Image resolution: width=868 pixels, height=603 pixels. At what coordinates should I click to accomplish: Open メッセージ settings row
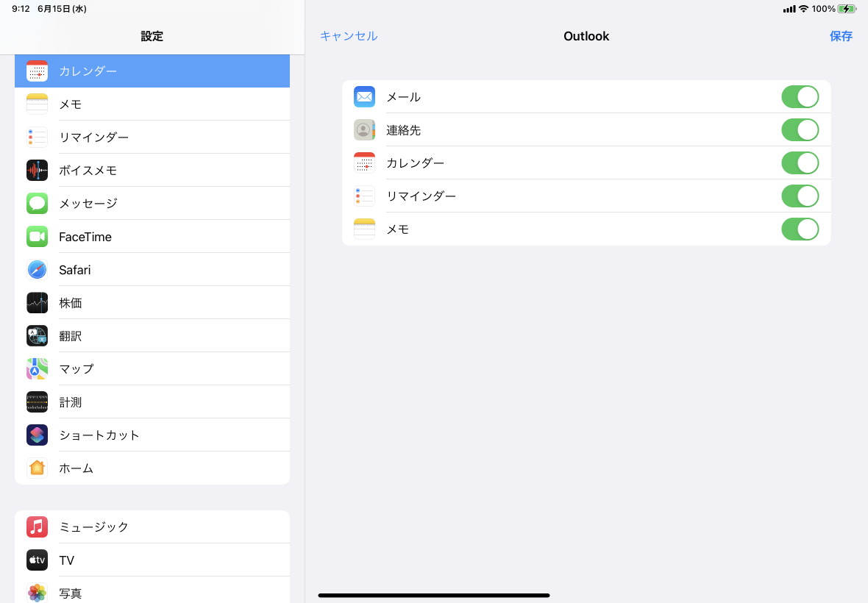(x=152, y=204)
